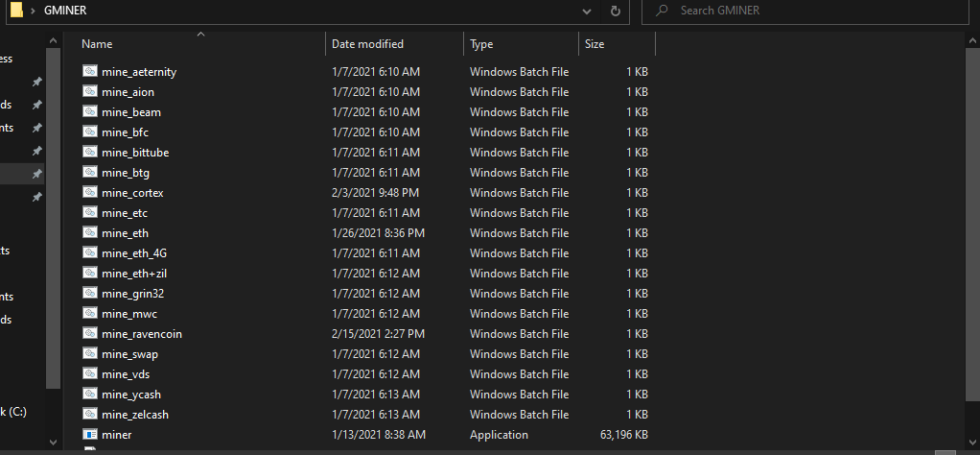Screen dimensions: 980x455
Task: Select the mine_etc file name
Action: pos(125,213)
